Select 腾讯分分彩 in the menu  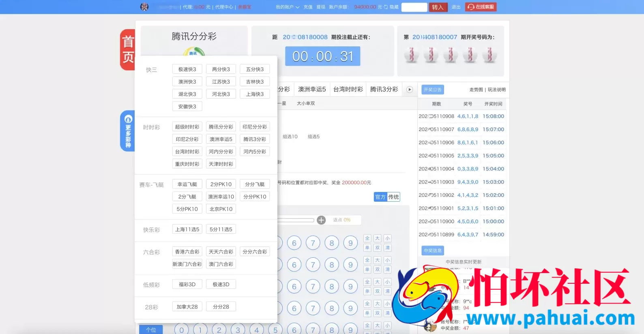click(221, 127)
